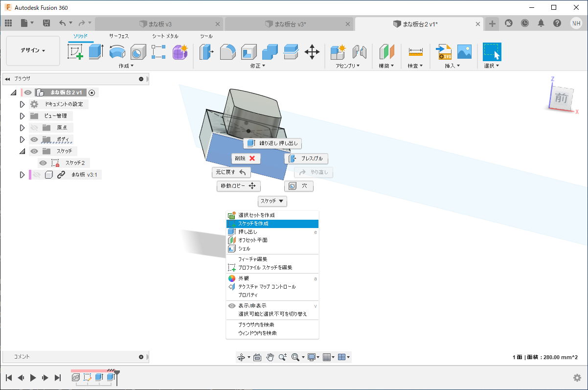The height and width of the screenshot is (390, 588).
Task: Toggle visibility of スケッチ2
Action: point(44,163)
